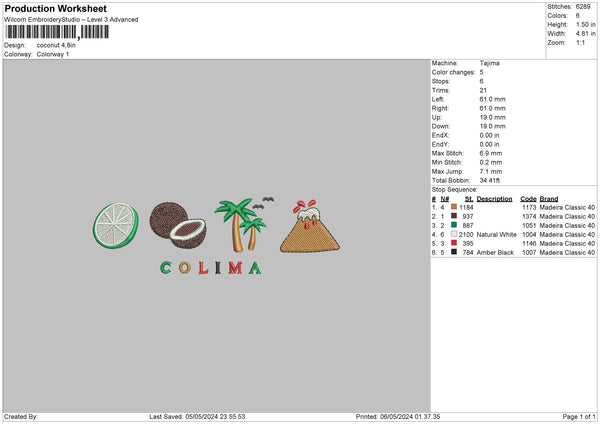Click the orange-brown swatch for code 1173
600x424 pixels.
[x=454, y=207]
